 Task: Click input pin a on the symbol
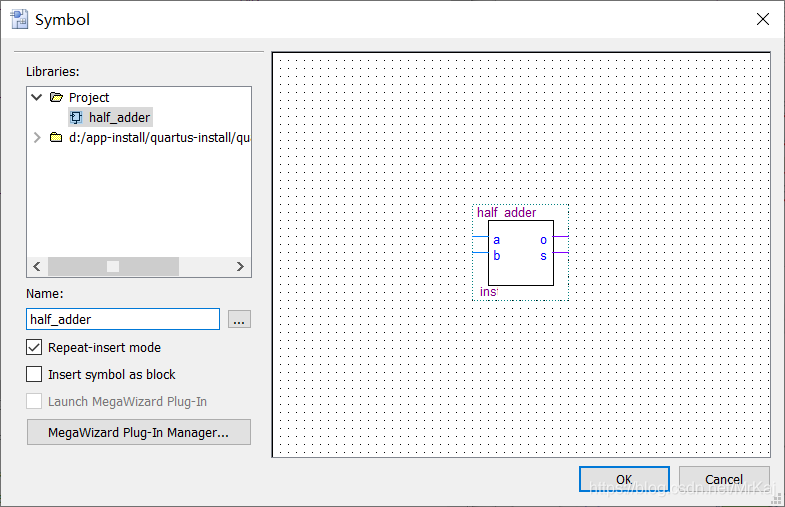(x=496, y=240)
